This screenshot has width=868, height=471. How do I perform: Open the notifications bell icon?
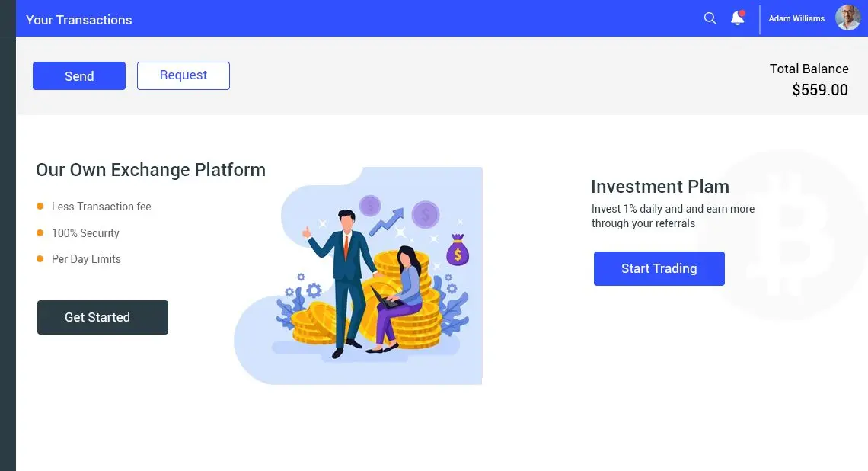coord(737,18)
